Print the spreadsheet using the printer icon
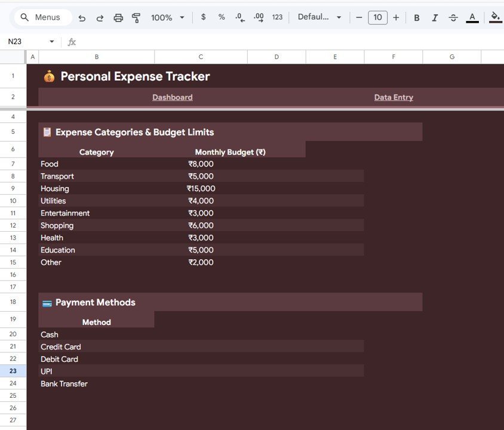The height and width of the screenshot is (430, 504). [x=118, y=18]
